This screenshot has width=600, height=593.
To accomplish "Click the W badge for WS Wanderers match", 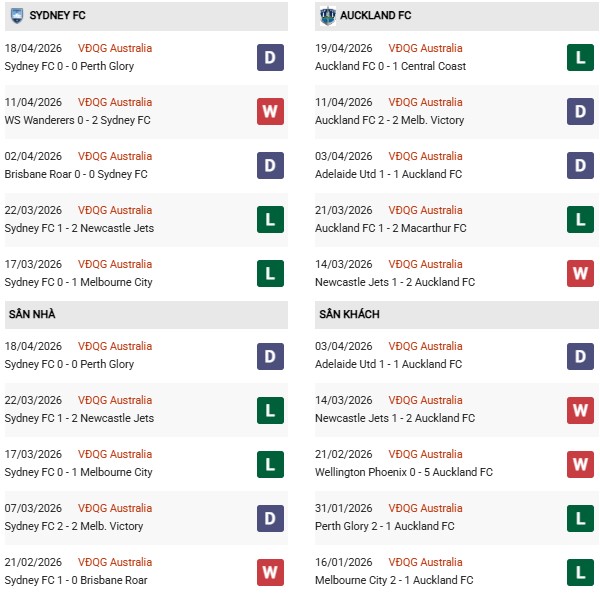I will click(x=271, y=111).
